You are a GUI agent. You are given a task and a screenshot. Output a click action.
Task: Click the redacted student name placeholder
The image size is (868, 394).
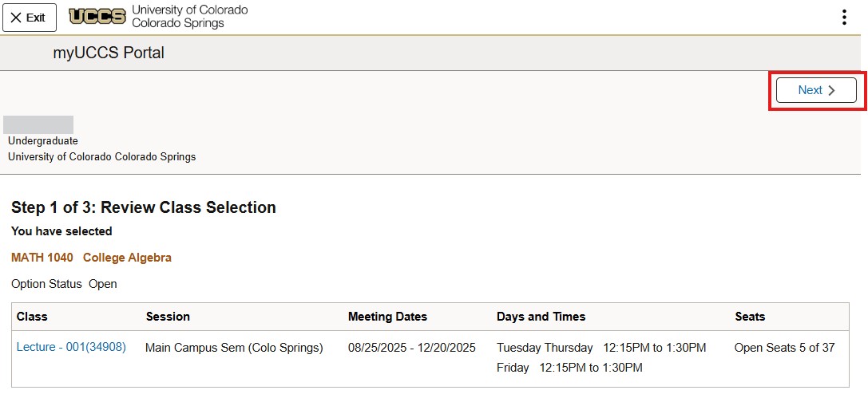pos(38,124)
